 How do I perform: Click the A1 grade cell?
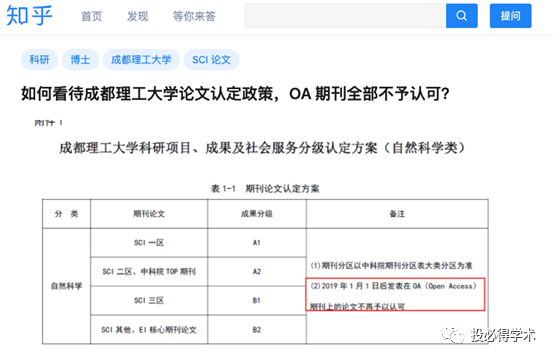click(257, 243)
